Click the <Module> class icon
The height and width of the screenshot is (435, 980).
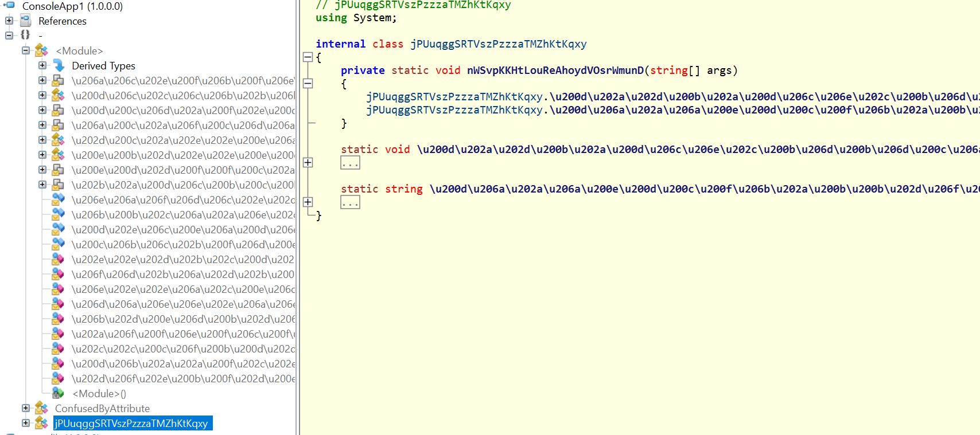[41, 50]
